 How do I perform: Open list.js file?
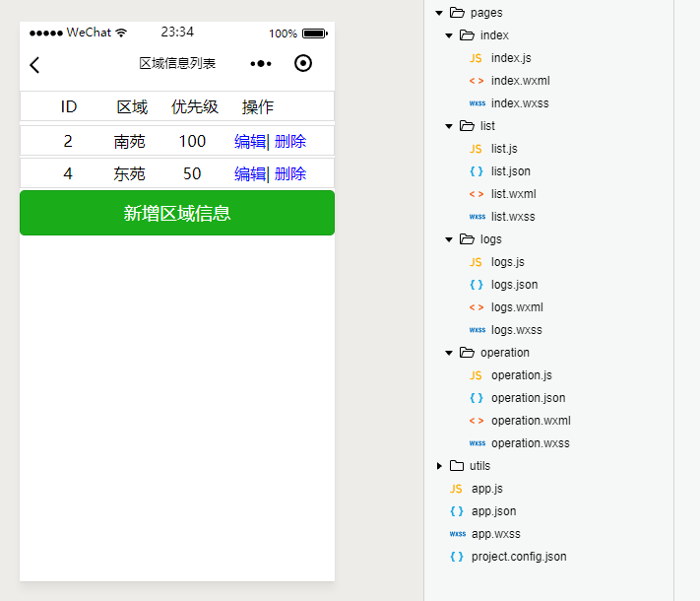pos(504,149)
